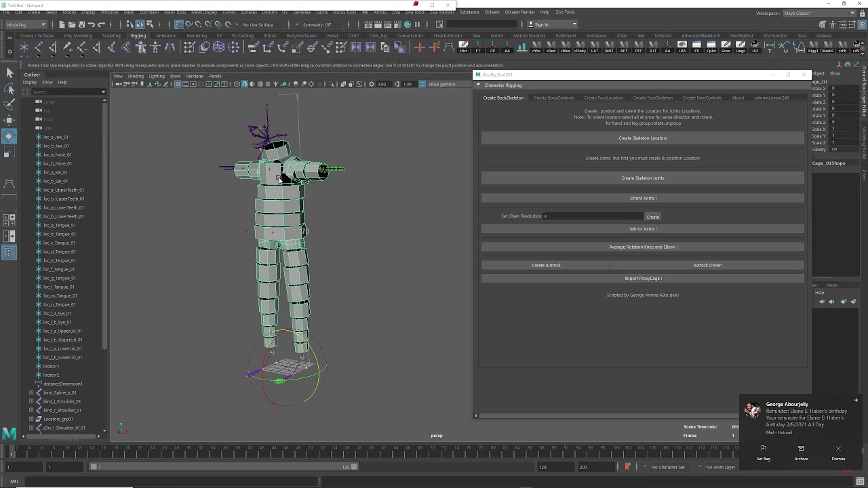This screenshot has width=868, height=488.
Task: Open the Create FaceLocators tab
Action: click(604, 98)
